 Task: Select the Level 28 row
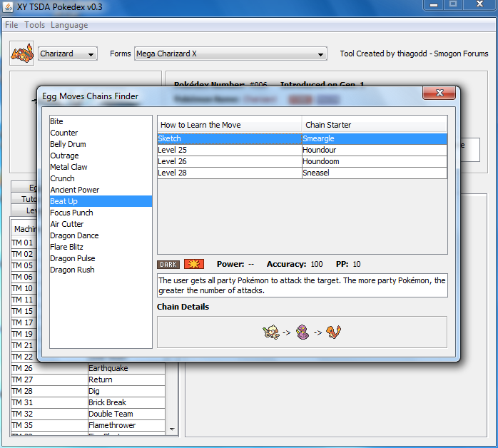pos(302,173)
